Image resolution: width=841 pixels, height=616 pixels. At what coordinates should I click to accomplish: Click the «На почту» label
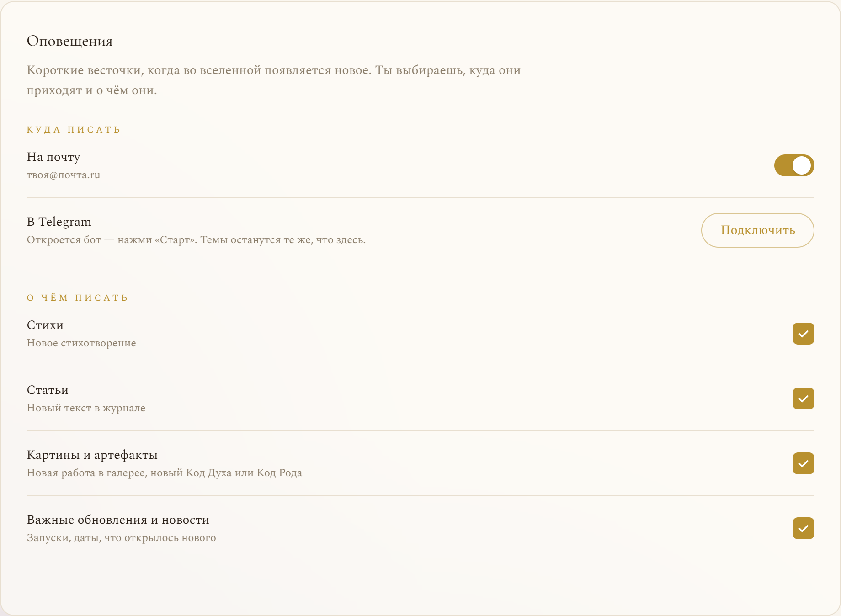coord(53,157)
